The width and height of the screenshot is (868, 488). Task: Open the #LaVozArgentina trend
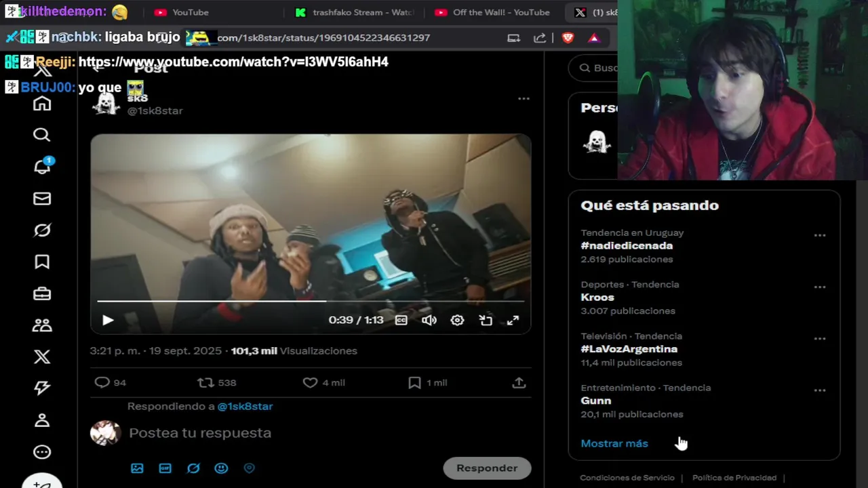pyautogui.click(x=629, y=349)
